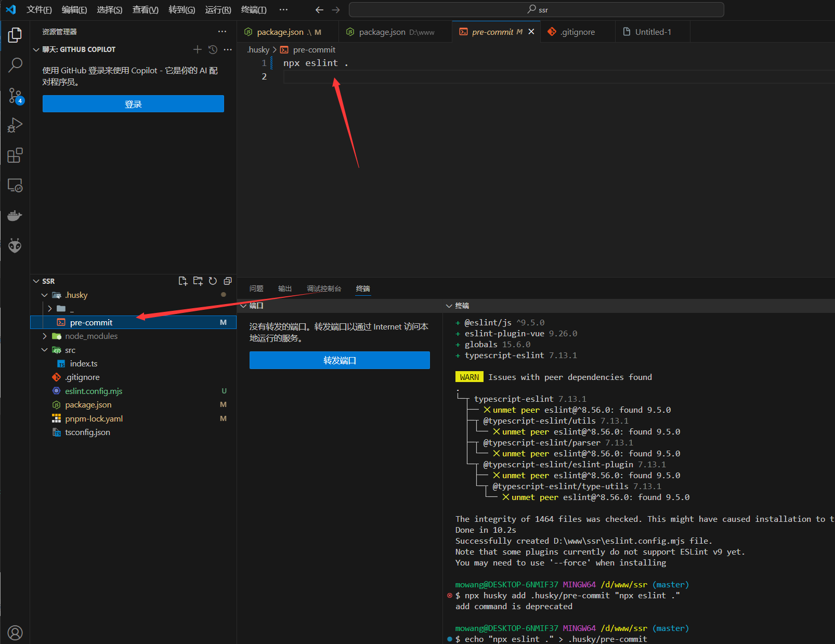
Task: Click the pre-commit breadcrumb segment
Action: pos(314,49)
